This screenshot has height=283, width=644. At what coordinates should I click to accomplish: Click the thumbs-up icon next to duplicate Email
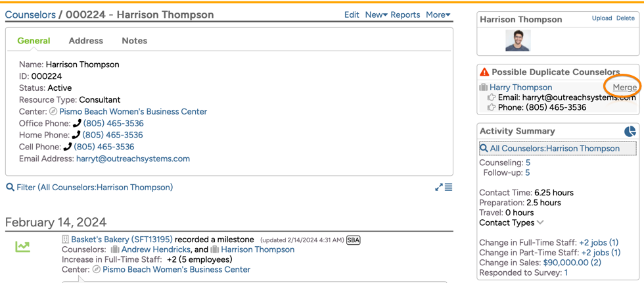[491, 97]
